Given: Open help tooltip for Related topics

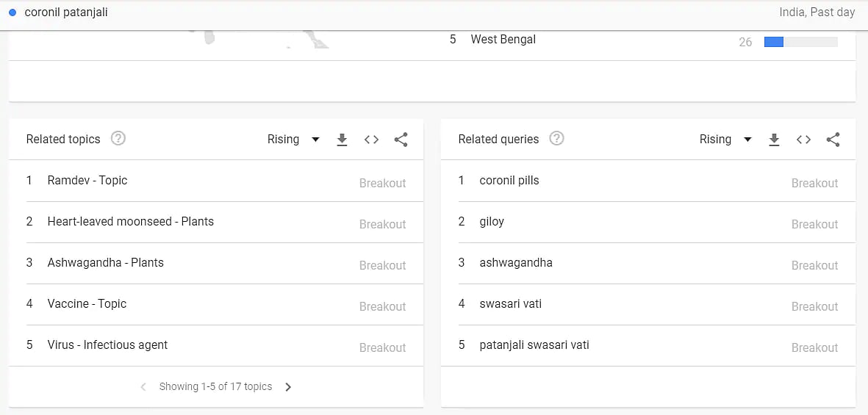Looking at the screenshot, I should pyautogui.click(x=118, y=139).
